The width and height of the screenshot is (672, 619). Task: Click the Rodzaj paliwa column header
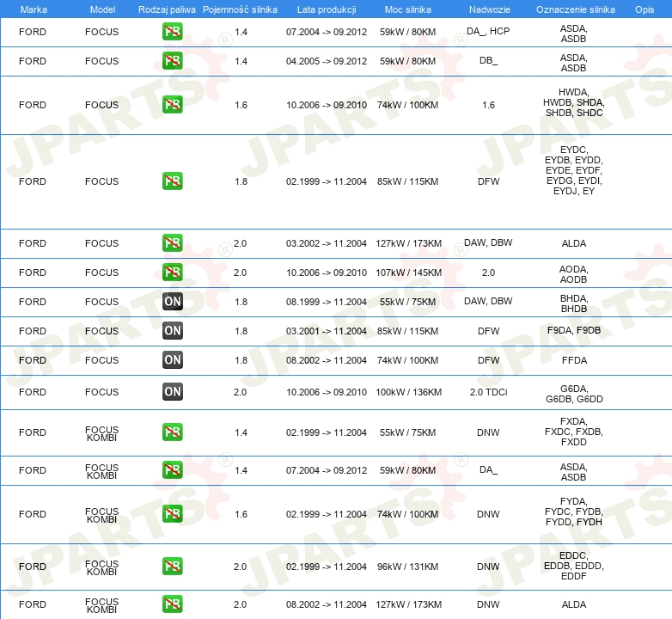point(167,9)
